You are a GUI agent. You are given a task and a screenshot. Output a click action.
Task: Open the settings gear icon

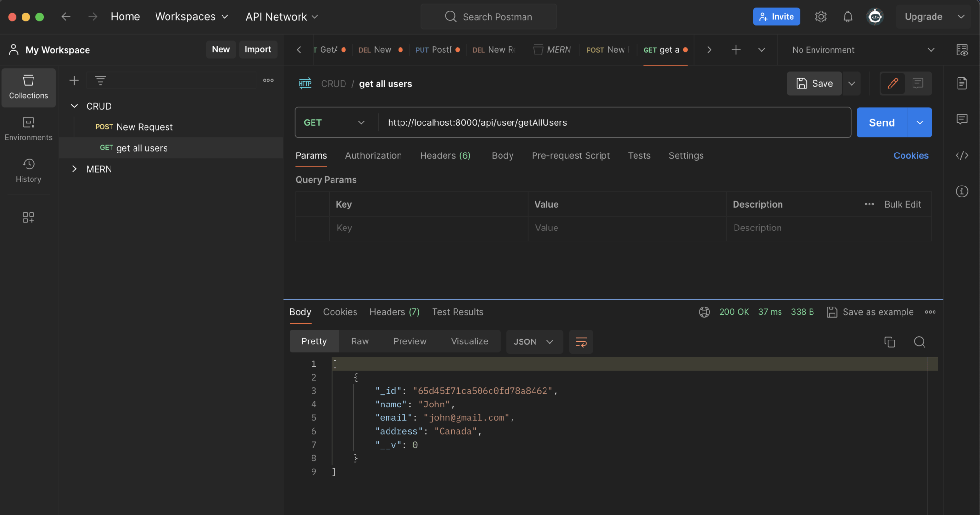tap(821, 17)
